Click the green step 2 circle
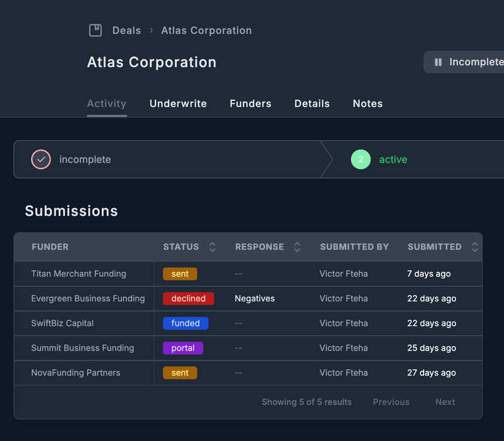504x441 pixels. coord(361,160)
